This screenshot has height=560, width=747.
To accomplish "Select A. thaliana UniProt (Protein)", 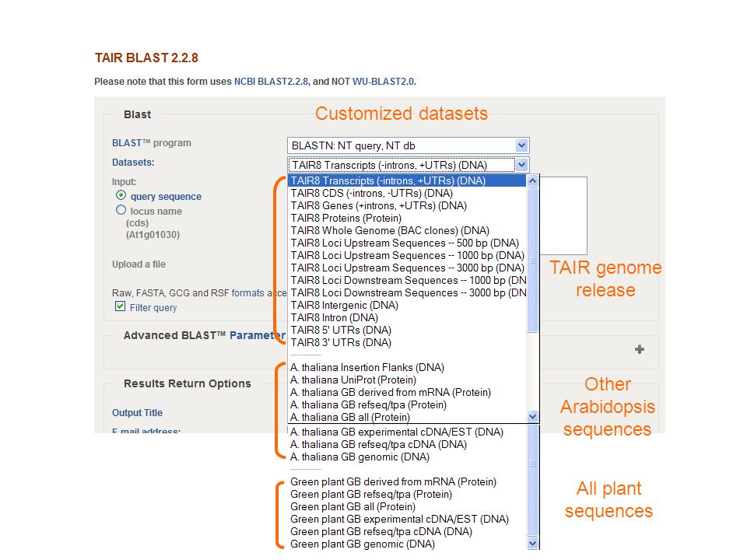I will tap(407, 380).
